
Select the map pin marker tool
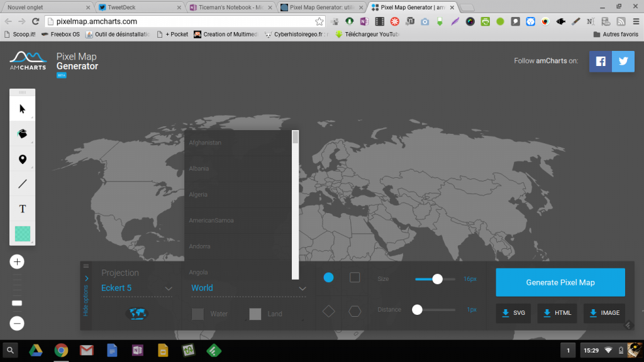point(23,159)
